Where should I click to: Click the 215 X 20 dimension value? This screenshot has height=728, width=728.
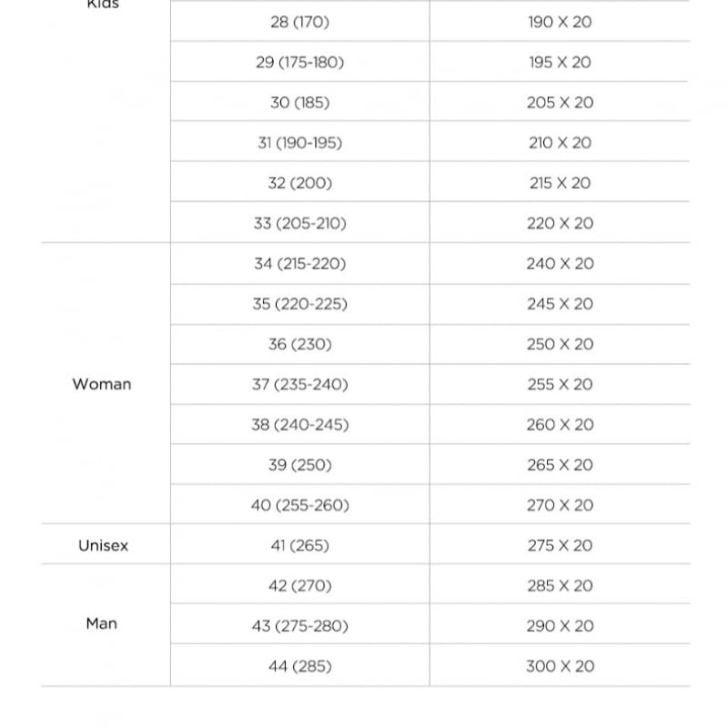point(560,183)
